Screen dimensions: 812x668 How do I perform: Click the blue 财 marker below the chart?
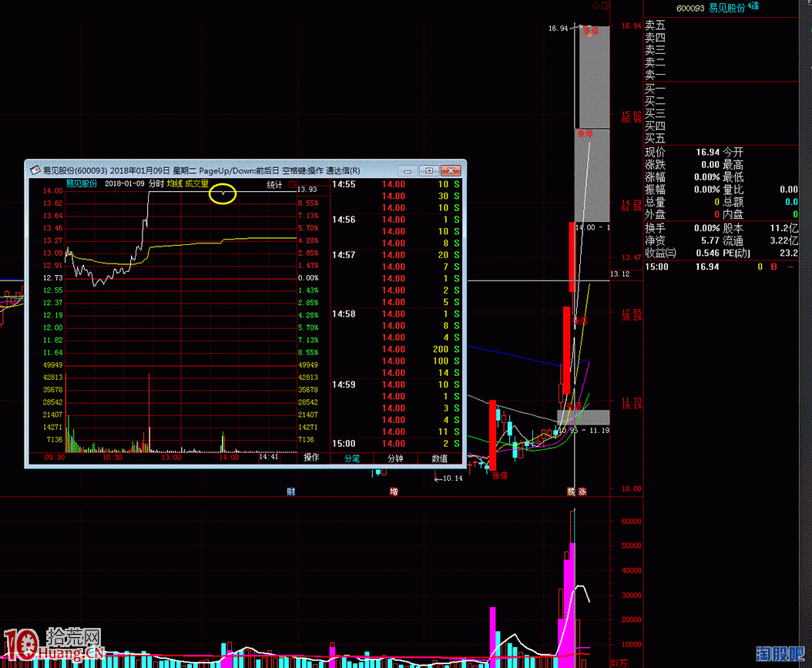coord(291,492)
